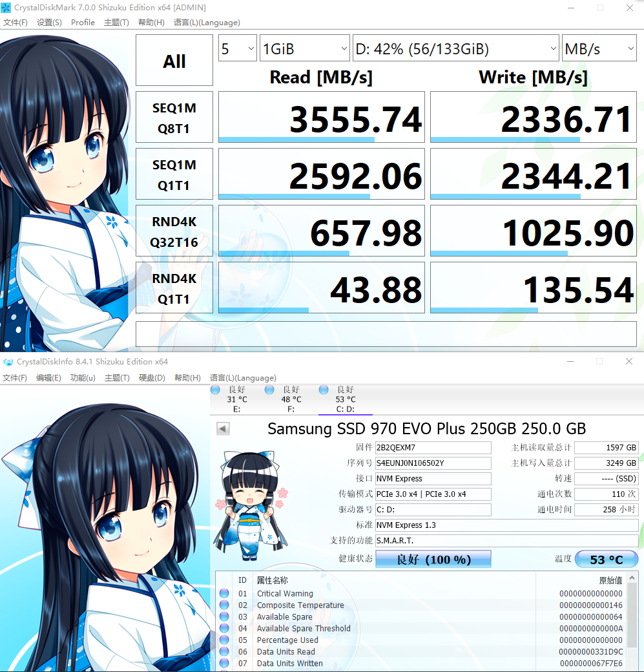Open the 1GiB test size dropdown

304,48
